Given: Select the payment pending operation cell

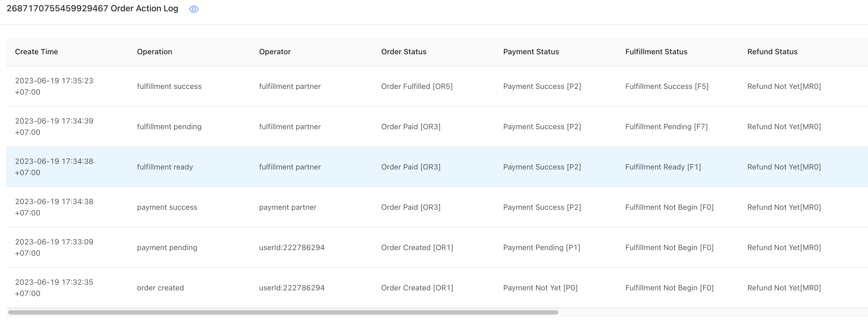Looking at the screenshot, I should pyautogui.click(x=167, y=247).
